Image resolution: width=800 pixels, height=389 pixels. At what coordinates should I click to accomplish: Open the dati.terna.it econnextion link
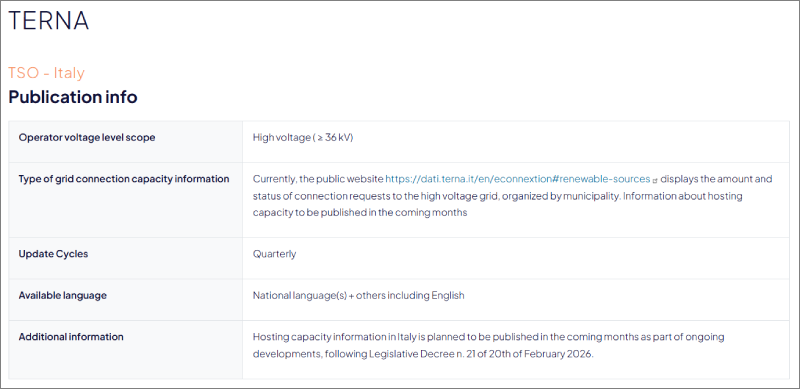click(x=517, y=179)
